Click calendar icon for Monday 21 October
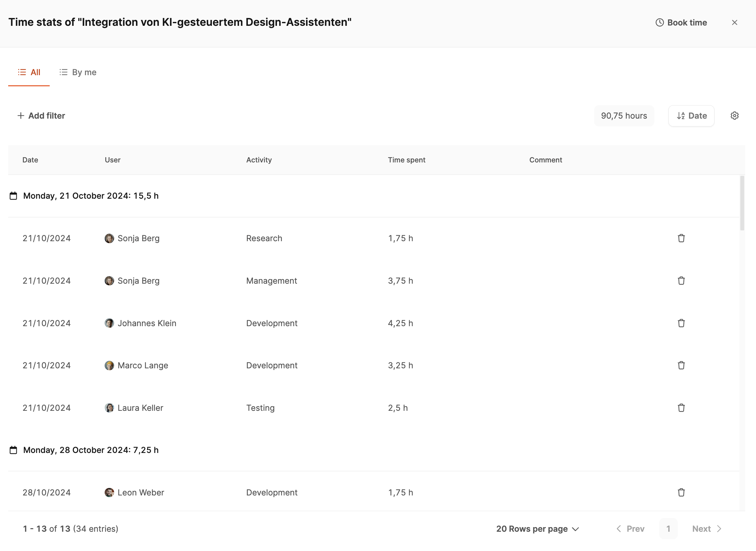756x551 pixels. [13, 196]
